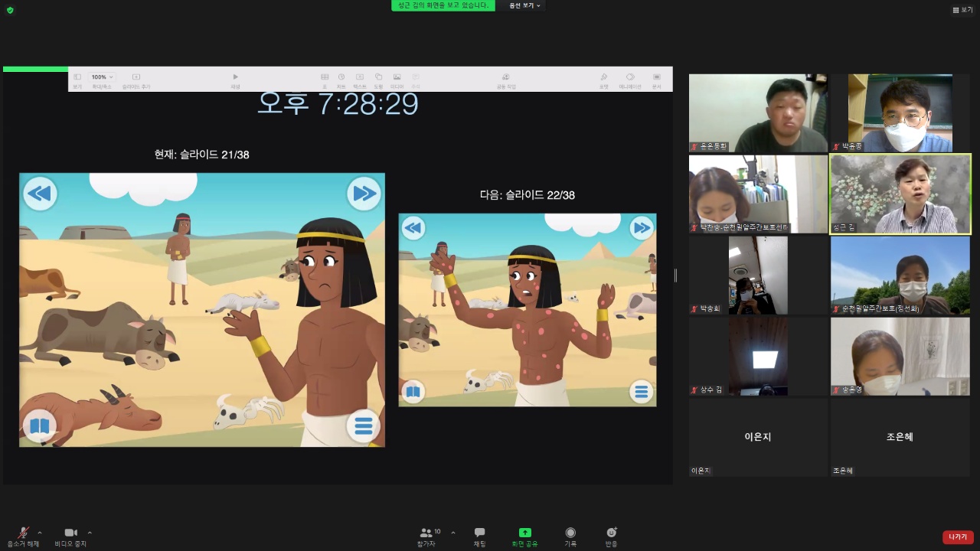Select participant tile 조은혜
The height and width of the screenshot is (551, 980).
900,438
